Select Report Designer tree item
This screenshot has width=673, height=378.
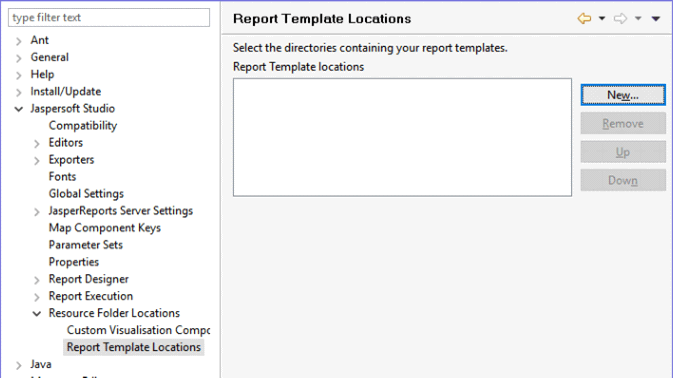(88, 279)
